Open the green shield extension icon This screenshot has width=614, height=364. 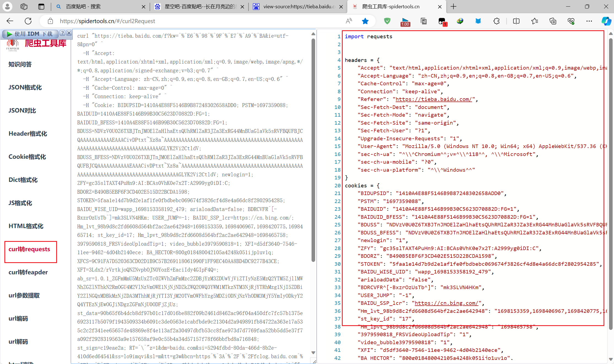[387, 21]
